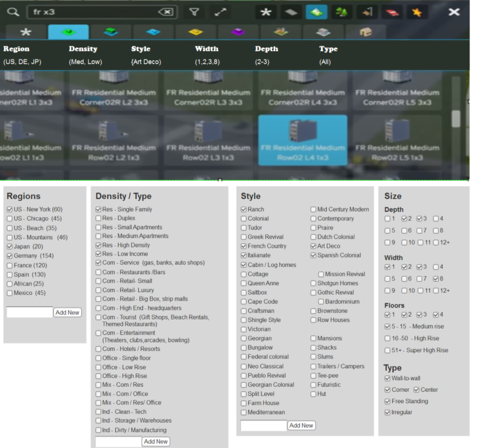Select the asterisk all-zones tab
Viewport: 493px width, 448px height.
pyautogui.click(x=26, y=32)
